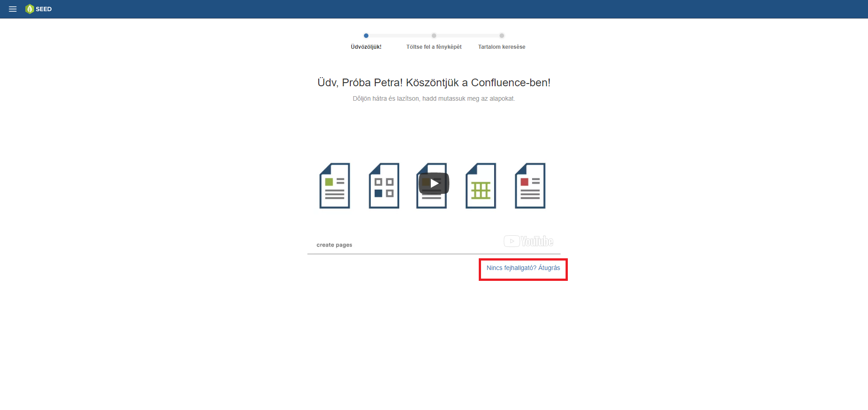Go to the Üdvözöljük! step label

coord(366,47)
